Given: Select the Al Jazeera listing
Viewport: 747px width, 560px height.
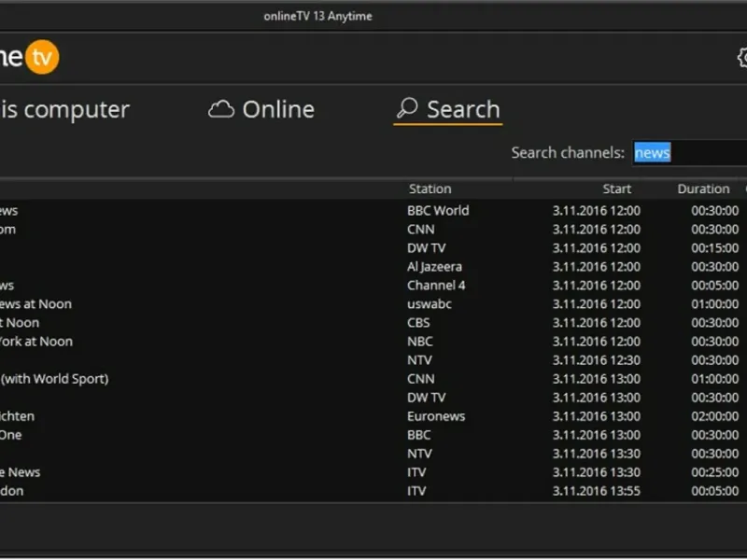Looking at the screenshot, I should coord(373,267).
